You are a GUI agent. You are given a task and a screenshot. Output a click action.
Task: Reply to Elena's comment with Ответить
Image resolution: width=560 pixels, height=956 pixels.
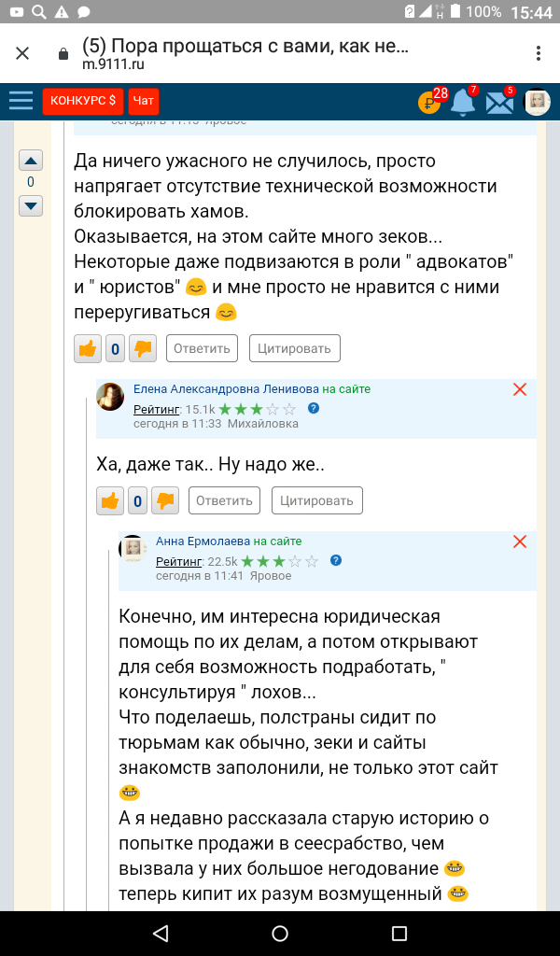[224, 500]
